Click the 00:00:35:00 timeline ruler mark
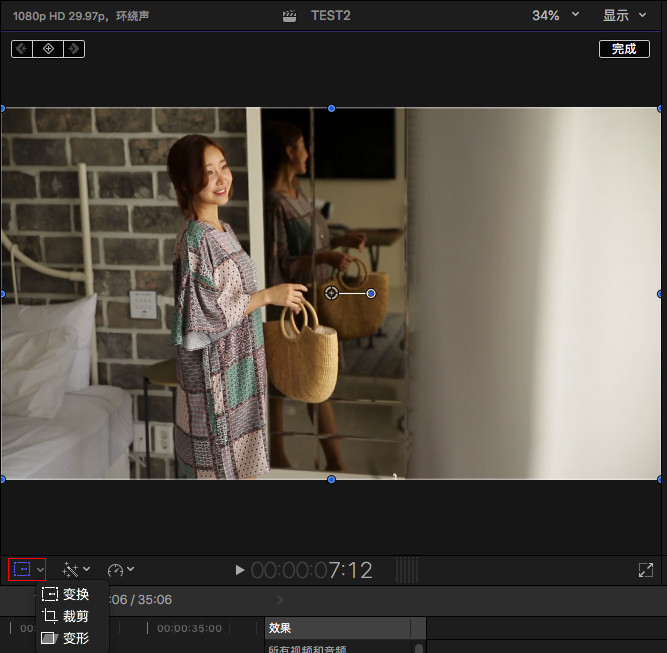 coord(189,628)
